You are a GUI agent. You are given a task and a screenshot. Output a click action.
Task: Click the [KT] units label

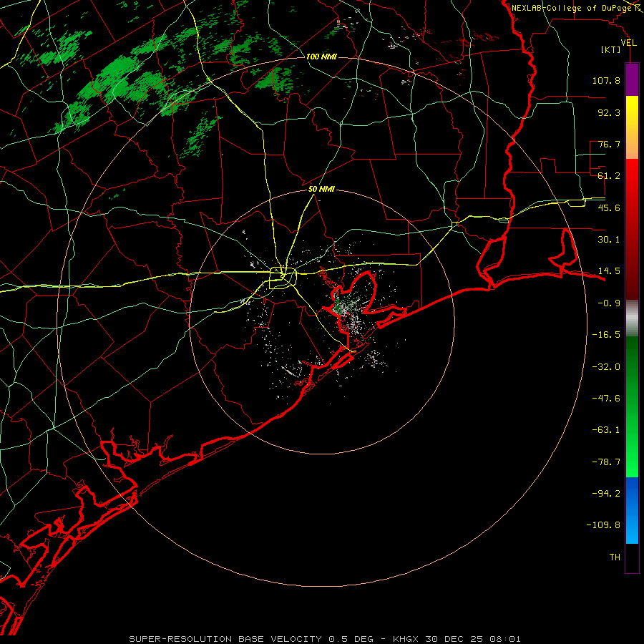(x=611, y=49)
